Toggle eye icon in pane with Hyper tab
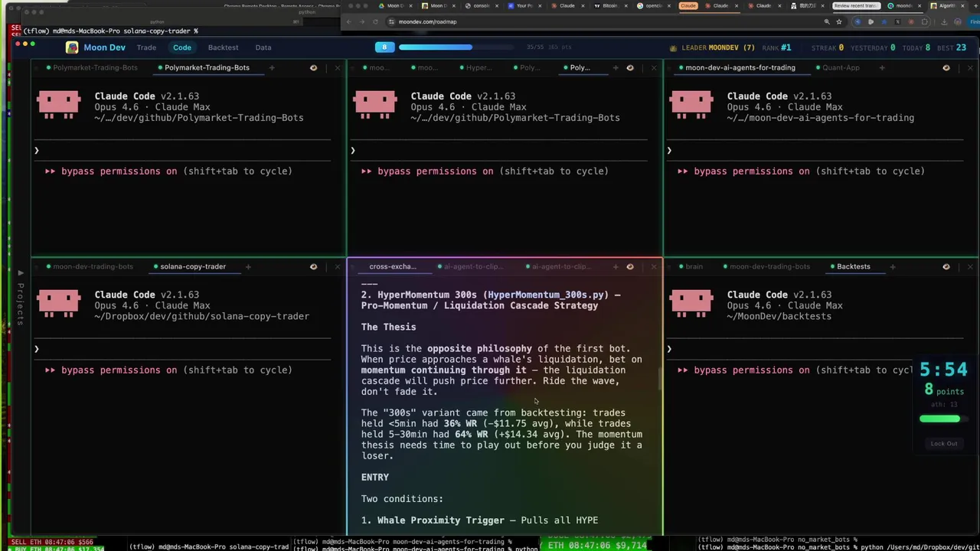This screenshot has width=980, height=551. click(630, 67)
